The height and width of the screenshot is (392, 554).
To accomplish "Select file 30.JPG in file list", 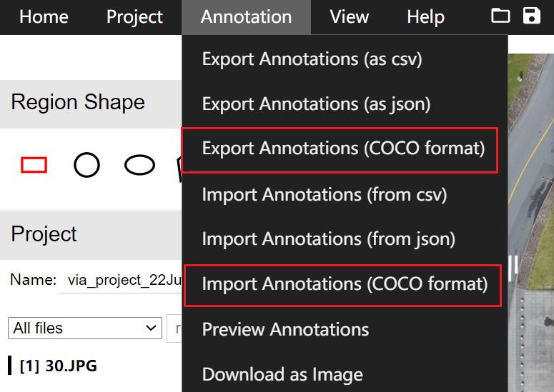I will click(59, 366).
